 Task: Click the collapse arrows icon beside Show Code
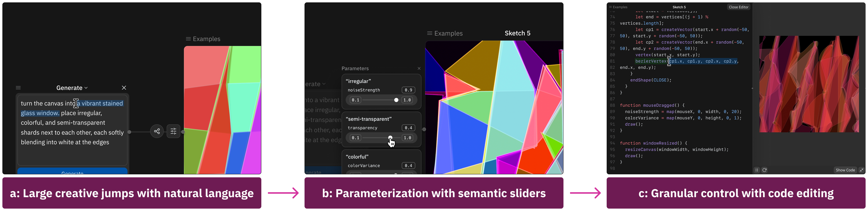862,170
